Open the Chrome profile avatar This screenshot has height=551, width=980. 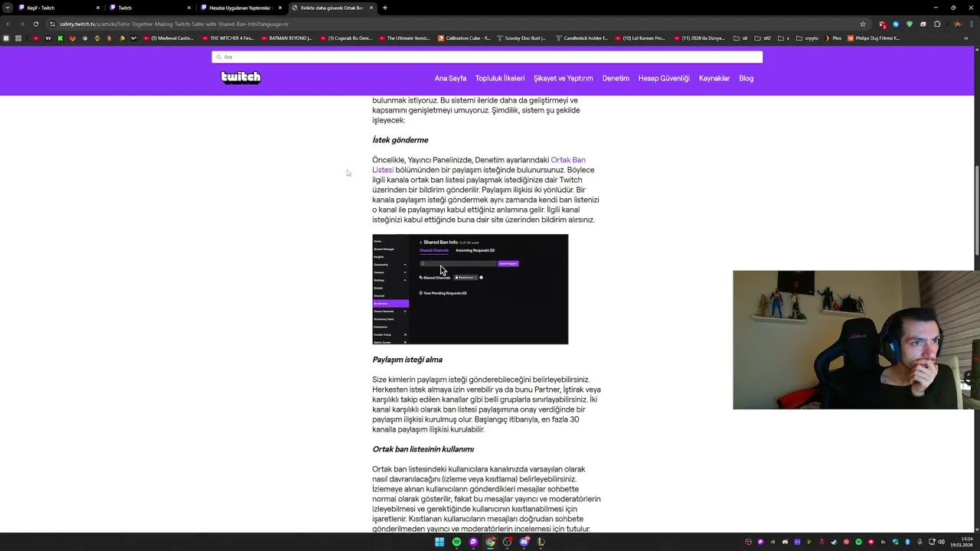pos(958,24)
